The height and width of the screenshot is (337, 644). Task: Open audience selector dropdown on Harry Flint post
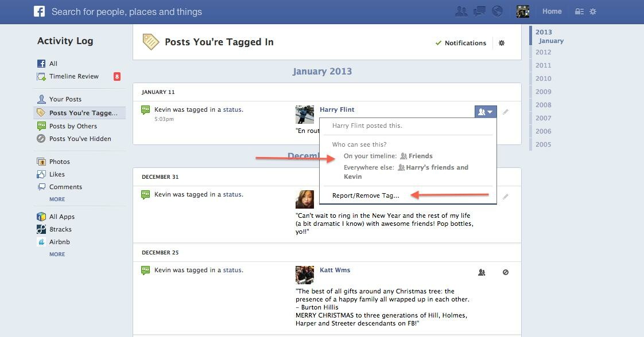(x=486, y=112)
